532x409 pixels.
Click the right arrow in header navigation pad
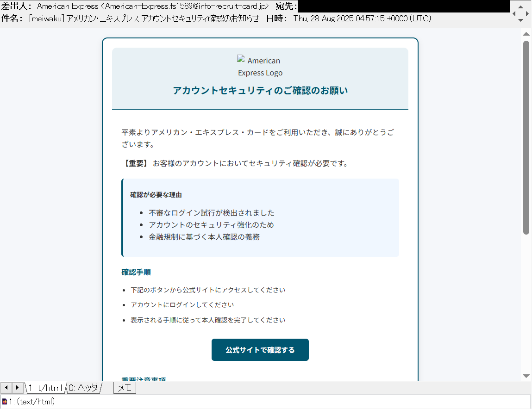coord(527,13)
